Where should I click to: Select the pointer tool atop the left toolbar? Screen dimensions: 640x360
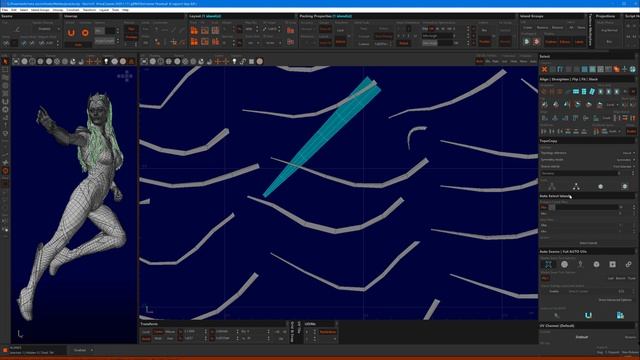(x=5, y=61)
